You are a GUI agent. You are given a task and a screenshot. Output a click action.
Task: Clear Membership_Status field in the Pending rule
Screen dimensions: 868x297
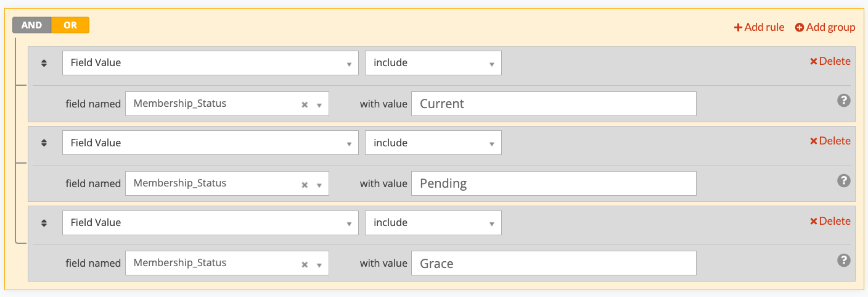pyautogui.click(x=305, y=184)
